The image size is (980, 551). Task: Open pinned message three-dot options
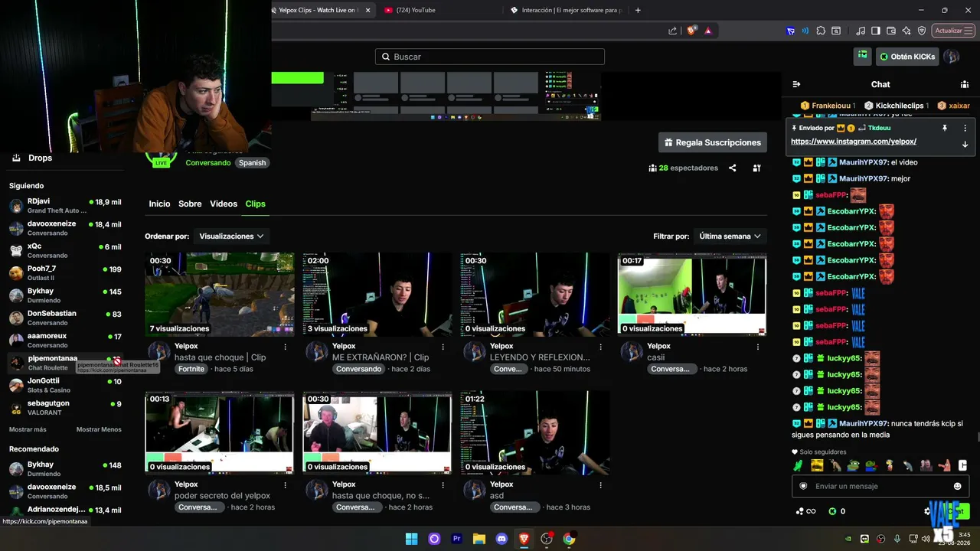click(965, 128)
